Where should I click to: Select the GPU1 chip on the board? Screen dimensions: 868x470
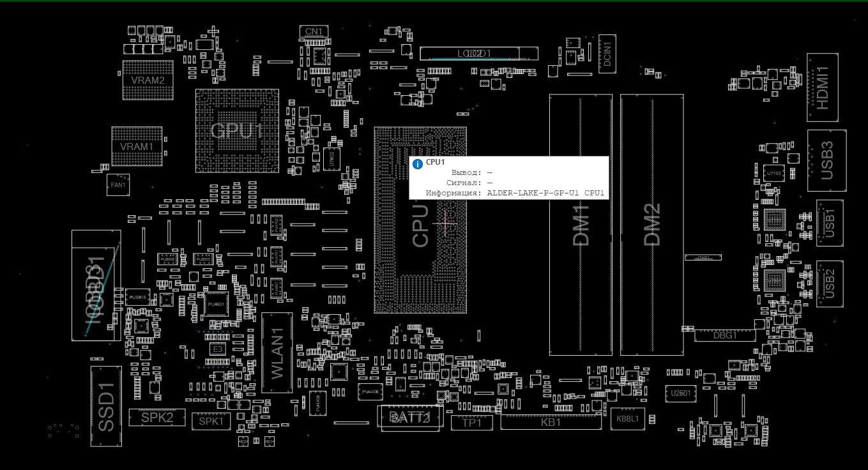click(x=236, y=131)
